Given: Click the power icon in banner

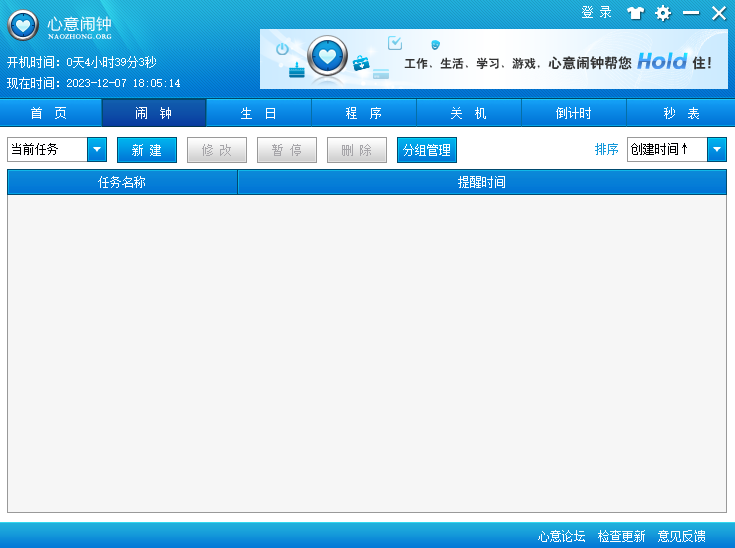Looking at the screenshot, I should [x=282, y=49].
